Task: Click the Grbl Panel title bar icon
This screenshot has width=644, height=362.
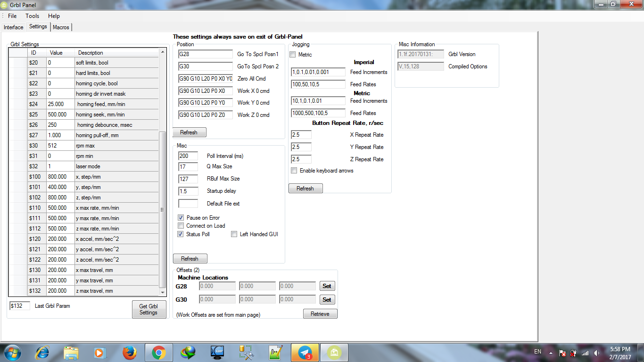Action: pos(4,5)
